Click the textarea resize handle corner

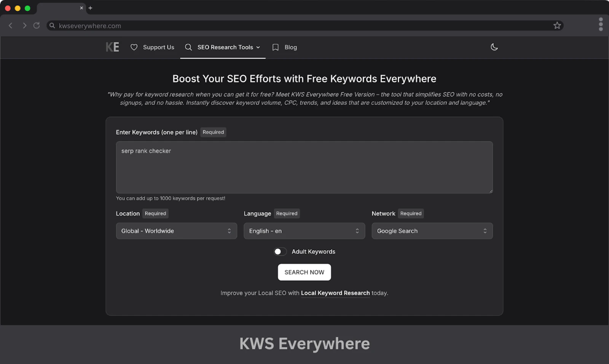coord(491,191)
